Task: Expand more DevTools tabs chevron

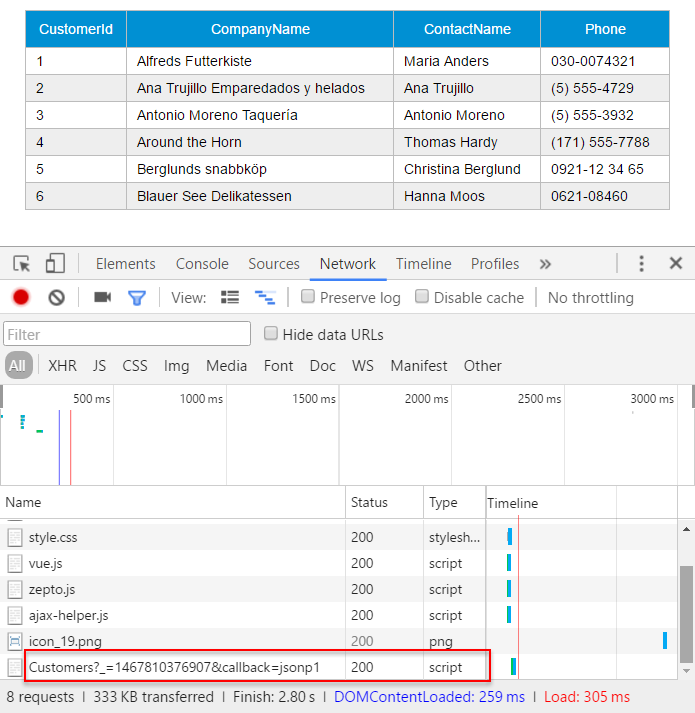Action: [545, 264]
